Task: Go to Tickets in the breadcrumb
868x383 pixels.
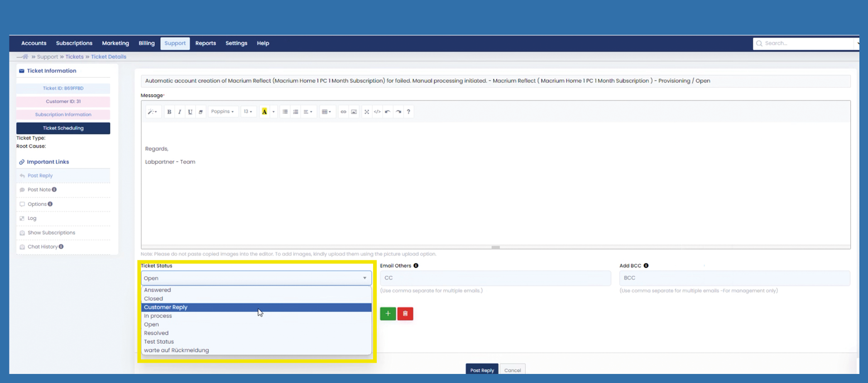Action: point(74,57)
